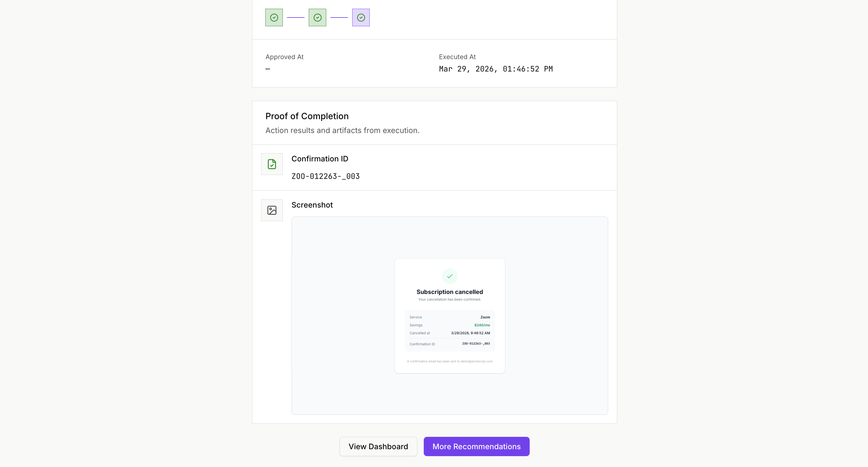Click green checkmark circle above Subscription cancelled
This screenshot has width=868, height=467.
point(449,276)
